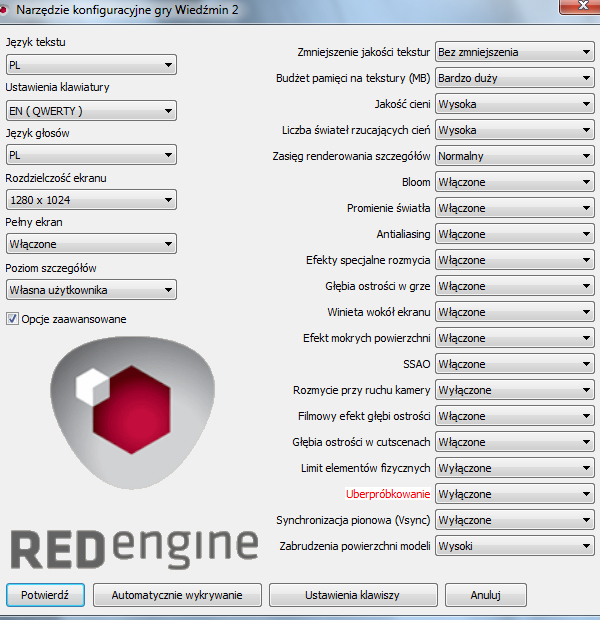Viewport: 600px width, 620px height.
Task: Click the Automatycznie wykrywanie button
Action: [177, 595]
